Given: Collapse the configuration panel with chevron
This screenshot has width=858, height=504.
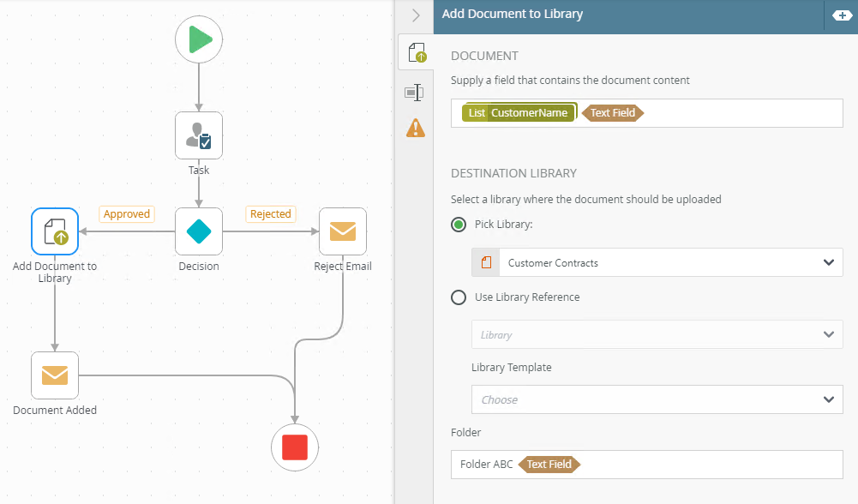Looking at the screenshot, I should [416, 15].
